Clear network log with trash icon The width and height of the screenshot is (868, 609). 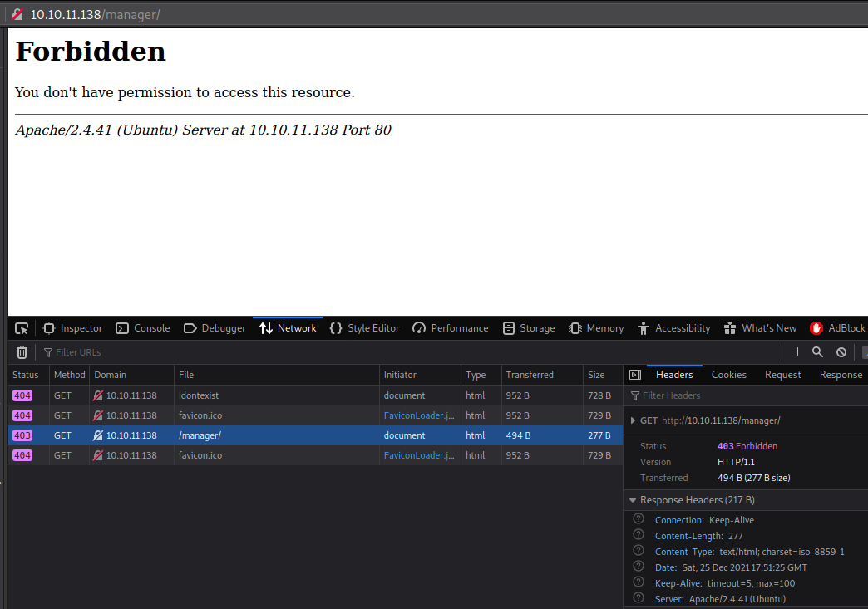click(22, 352)
